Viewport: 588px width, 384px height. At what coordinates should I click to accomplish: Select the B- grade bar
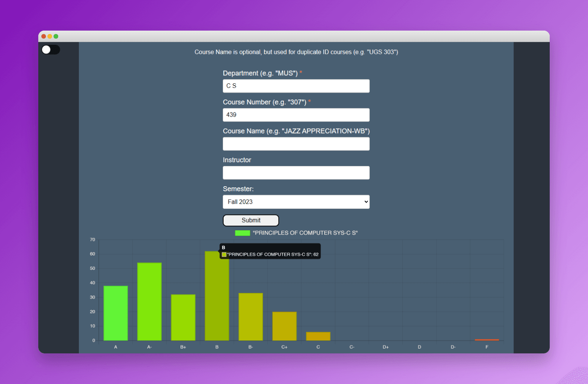(250, 317)
